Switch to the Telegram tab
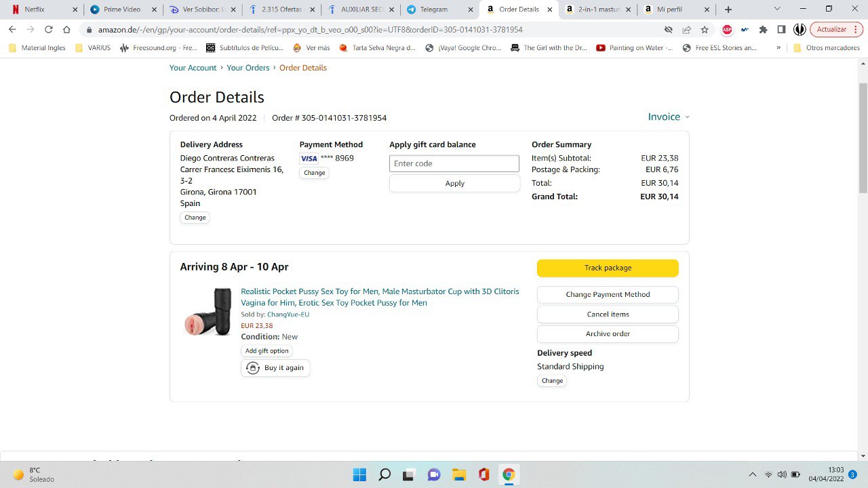This screenshot has width=868, height=488. [440, 9]
